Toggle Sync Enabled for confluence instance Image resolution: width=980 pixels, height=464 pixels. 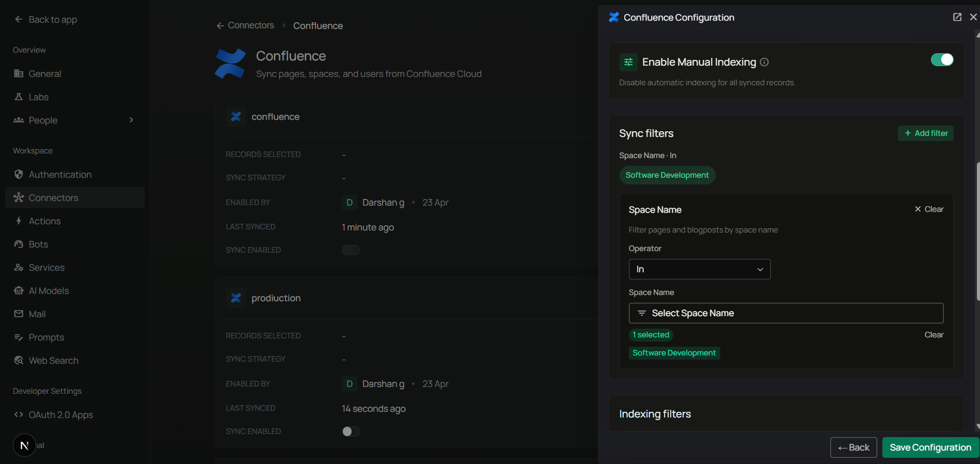[x=351, y=250]
